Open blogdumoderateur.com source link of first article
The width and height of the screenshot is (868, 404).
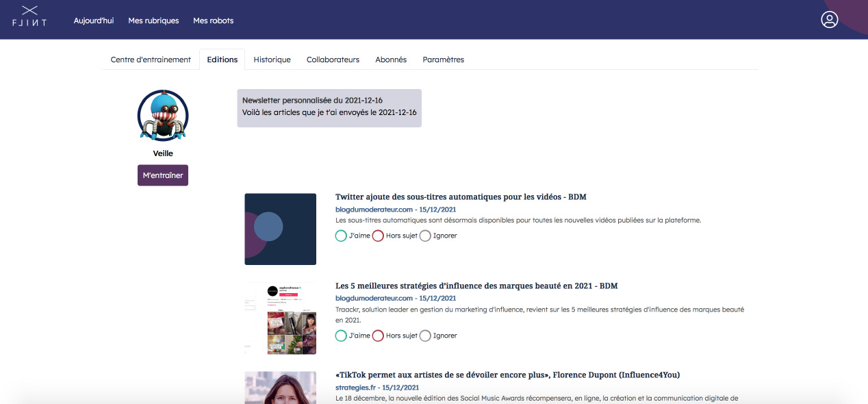click(x=374, y=209)
